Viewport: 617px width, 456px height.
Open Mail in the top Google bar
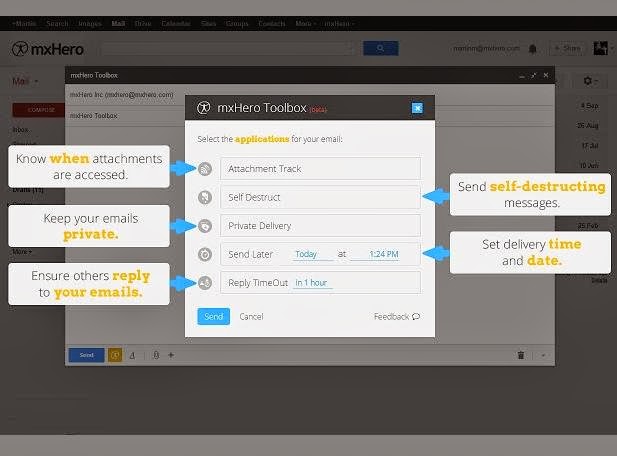[x=118, y=24]
